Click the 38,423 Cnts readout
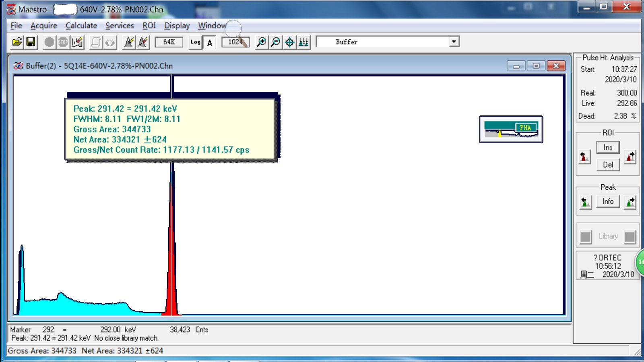644x362 pixels. point(189,329)
